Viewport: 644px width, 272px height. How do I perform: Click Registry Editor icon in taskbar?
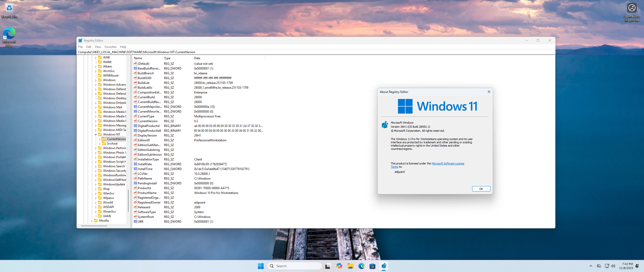(x=384, y=266)
